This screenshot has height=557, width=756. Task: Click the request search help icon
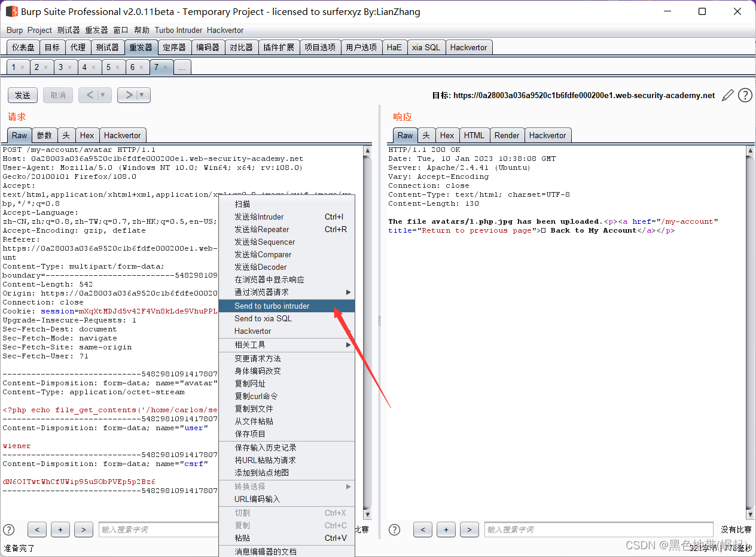point(9,529)
